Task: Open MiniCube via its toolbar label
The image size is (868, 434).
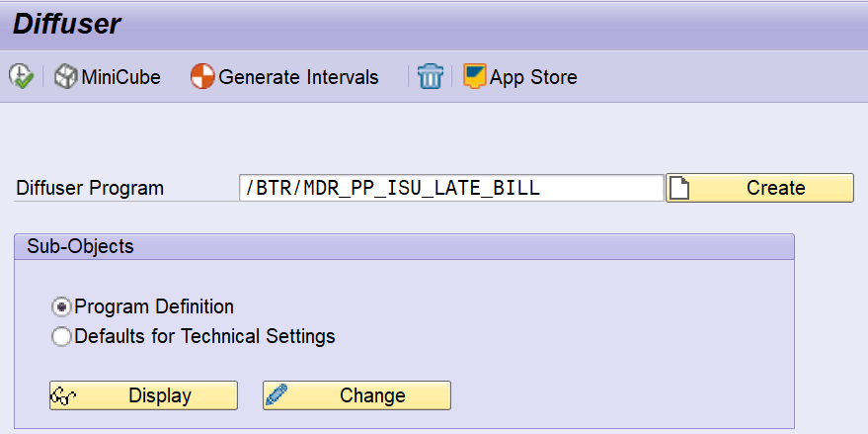Action: pyautogui.click(x=120, y=77)
